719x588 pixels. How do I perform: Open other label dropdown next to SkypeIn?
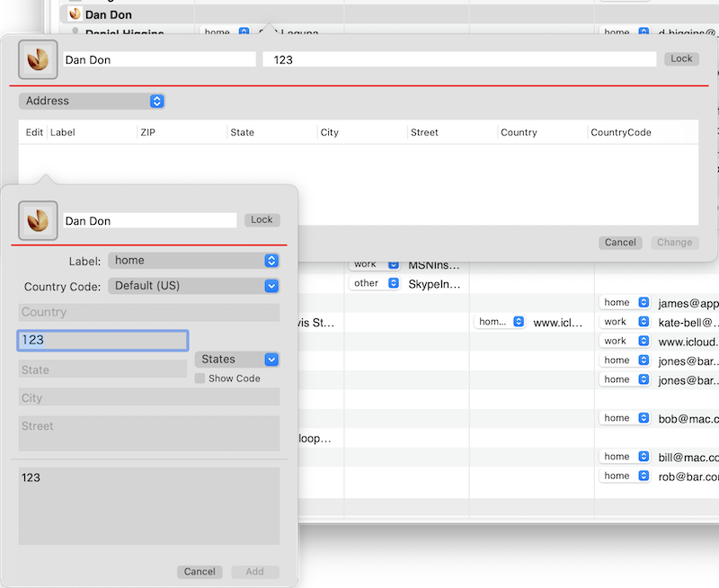click(374, 283)
